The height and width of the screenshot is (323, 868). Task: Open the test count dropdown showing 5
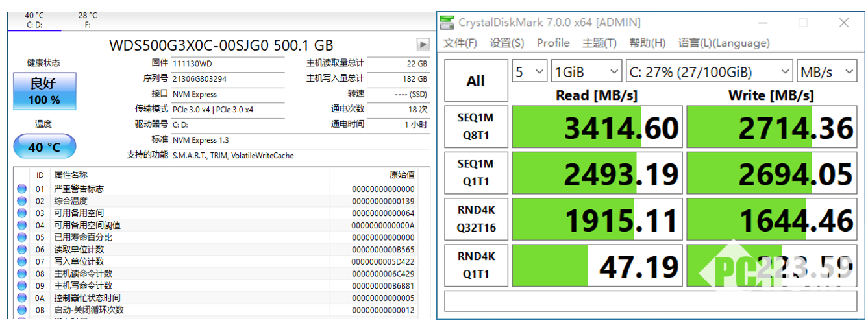click(530, 71)
